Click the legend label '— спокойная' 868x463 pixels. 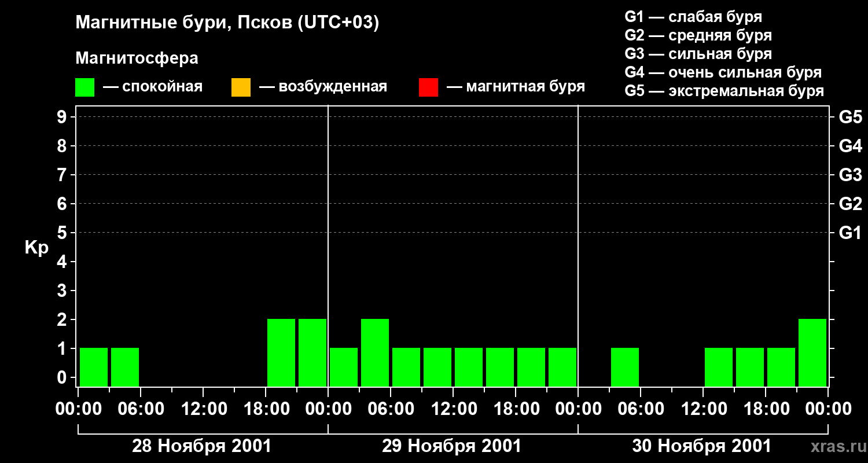(153, 87)
